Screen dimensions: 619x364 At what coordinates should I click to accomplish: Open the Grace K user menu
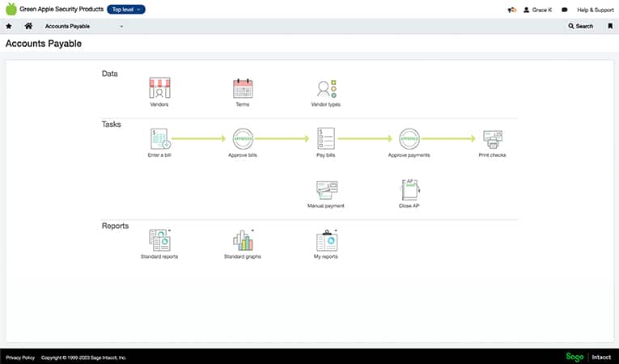(537, 10)
